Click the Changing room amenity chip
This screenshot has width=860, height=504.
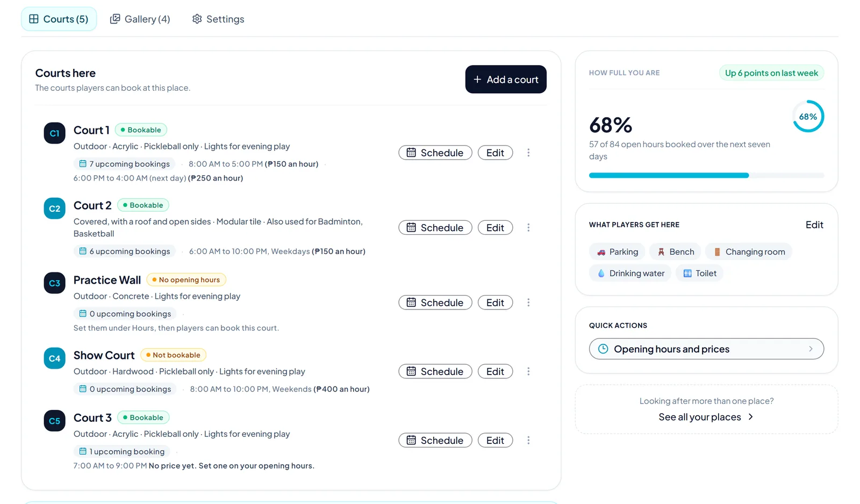point(748,252)
